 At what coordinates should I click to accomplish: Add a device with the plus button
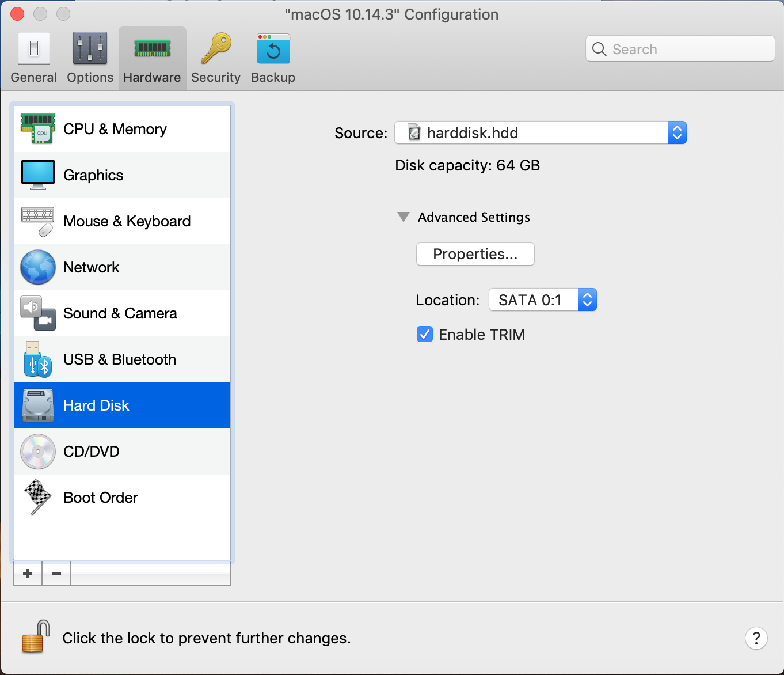pos(28,574)
